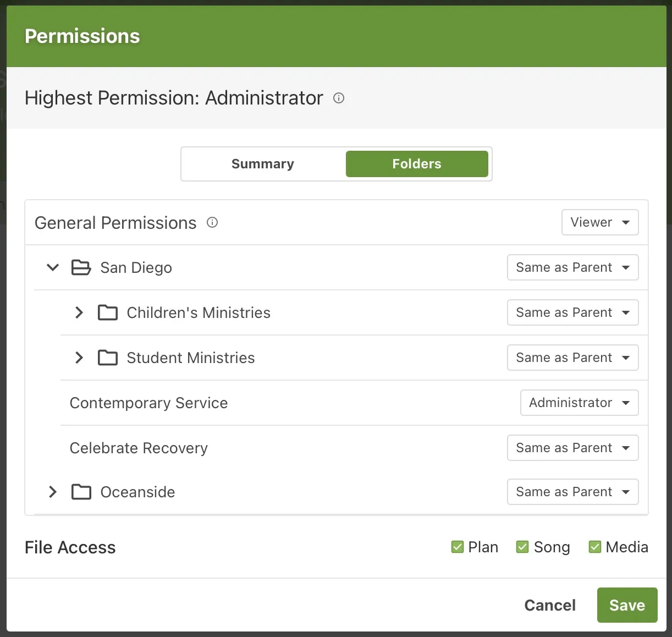The height and width of the screenshot is (637, 672).
Task: Click the San Diego open folder icon
Action: [81, 267]
